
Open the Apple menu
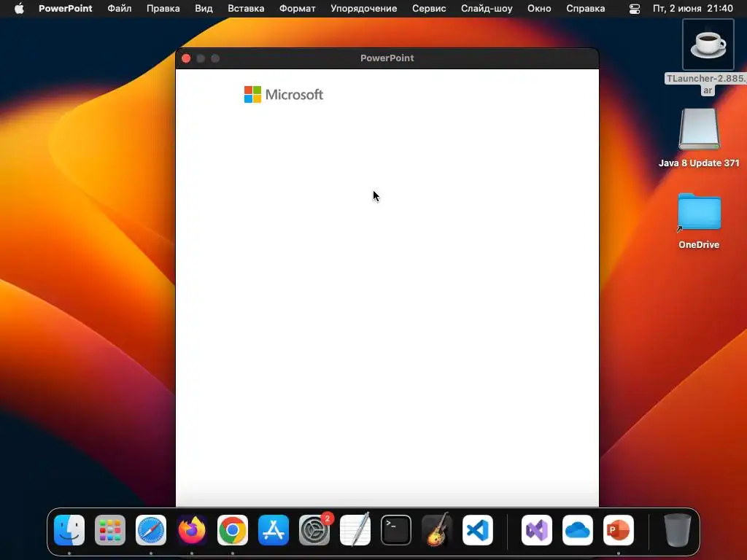pos(19,9)
